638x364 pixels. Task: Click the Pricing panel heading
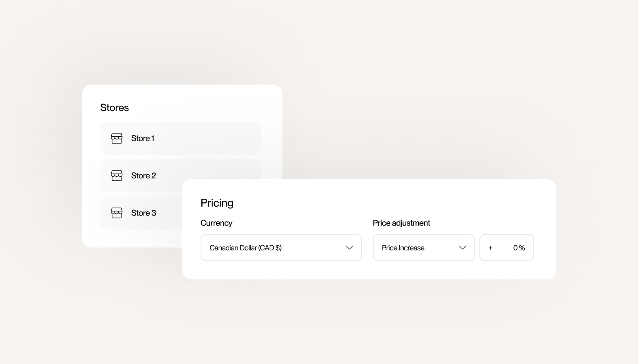click(217, 203)
